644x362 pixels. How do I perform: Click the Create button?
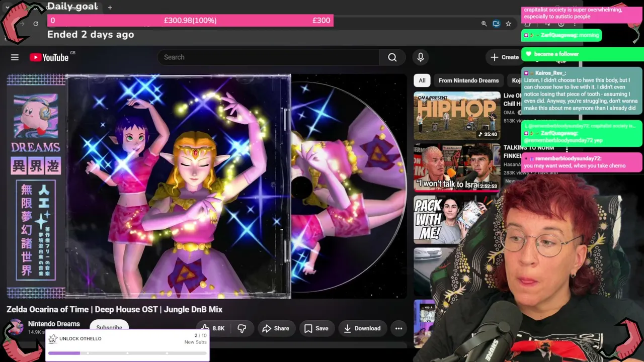[x=504, y=57]
